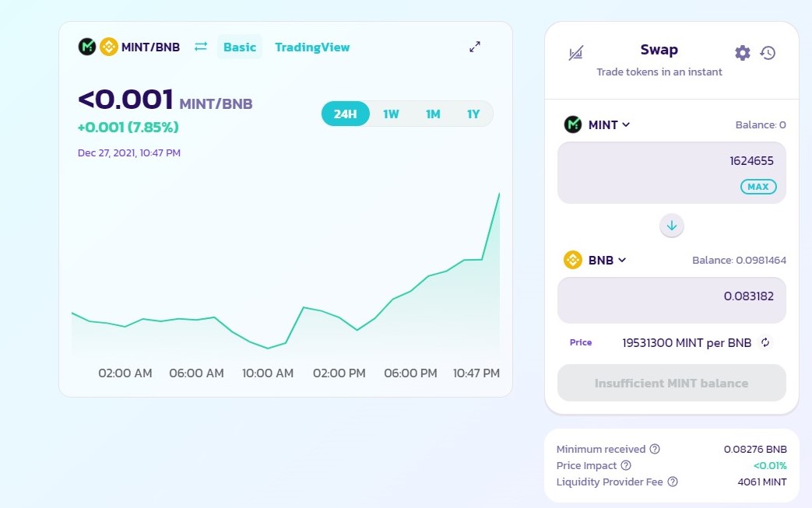Show Price Impact help tooltip icon
This screenshot has height=508, width=812.
[626, 465]
